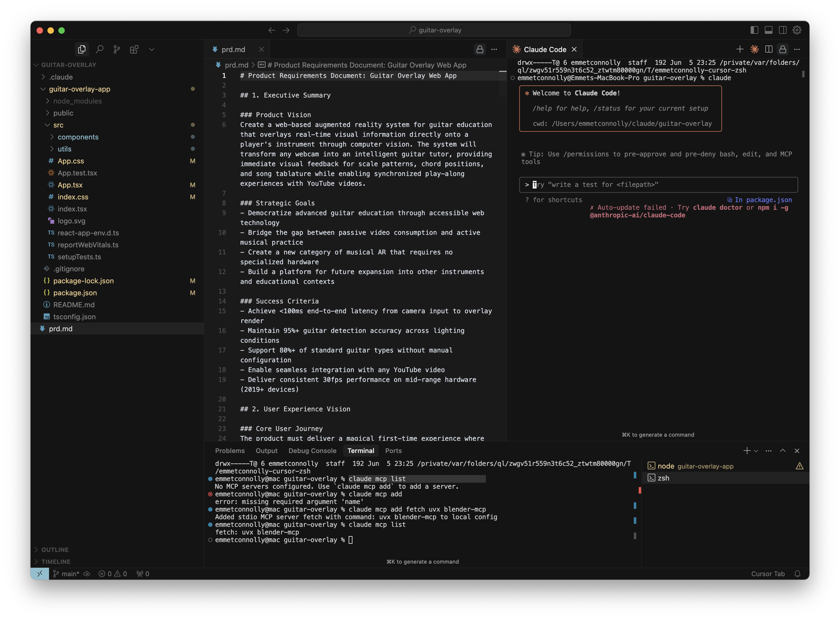Viewport: 840px width, 620px height.
Task: Add new item in Claude Code group
Action: [740, 49]
